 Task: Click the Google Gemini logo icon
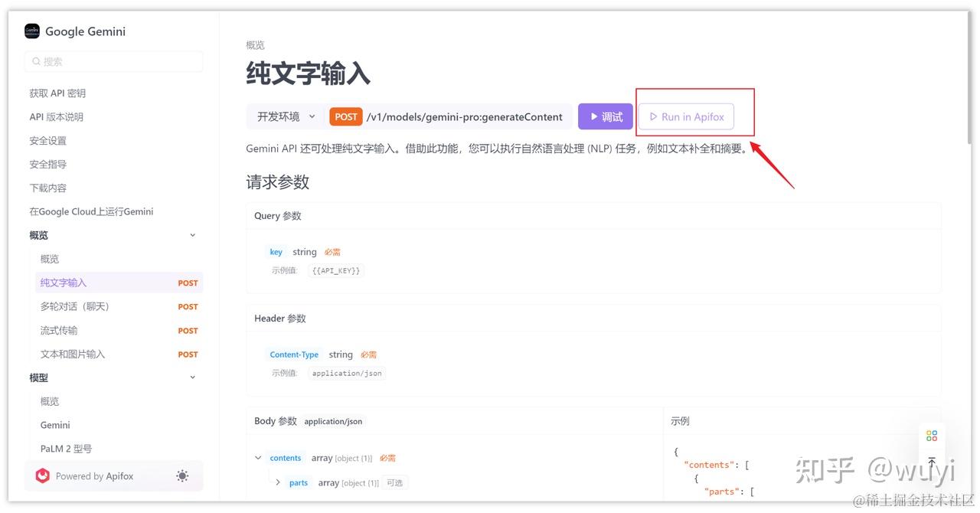tap(31, 31)
